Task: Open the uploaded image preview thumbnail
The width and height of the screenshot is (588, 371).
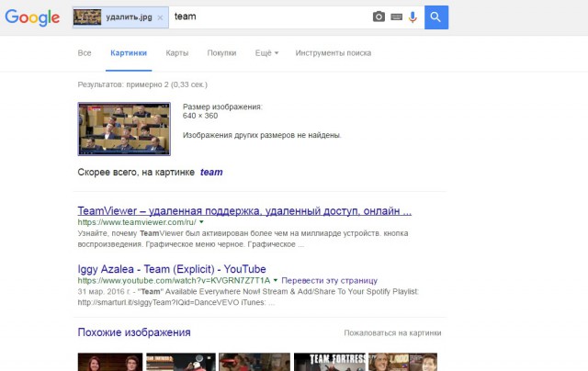Action: tap(124, 129)
